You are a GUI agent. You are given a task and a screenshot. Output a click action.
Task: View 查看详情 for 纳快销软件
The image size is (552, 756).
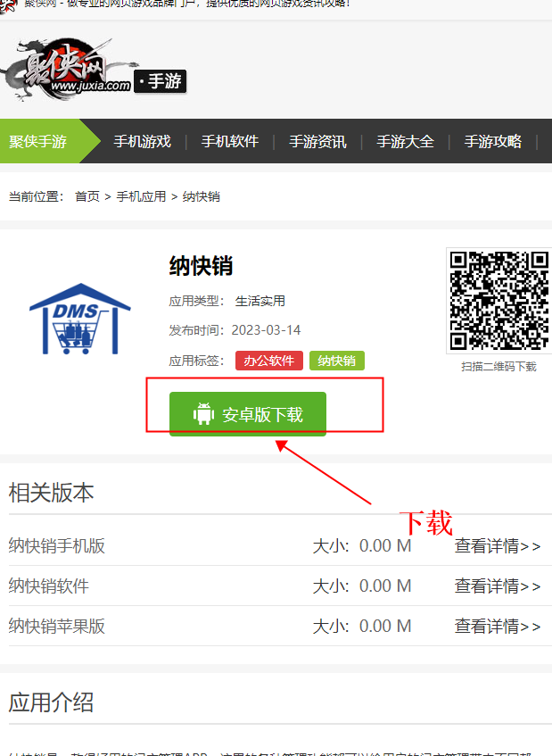tap(498, 586)
